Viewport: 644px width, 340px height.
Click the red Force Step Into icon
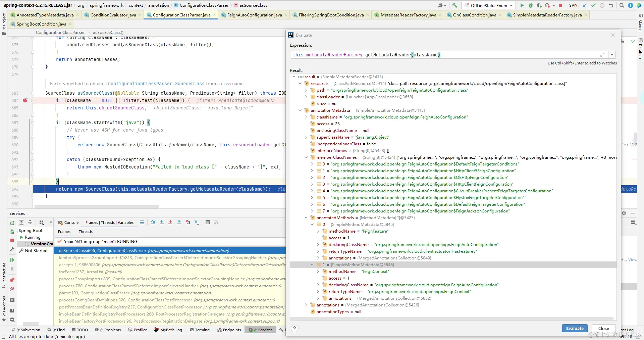170,222
